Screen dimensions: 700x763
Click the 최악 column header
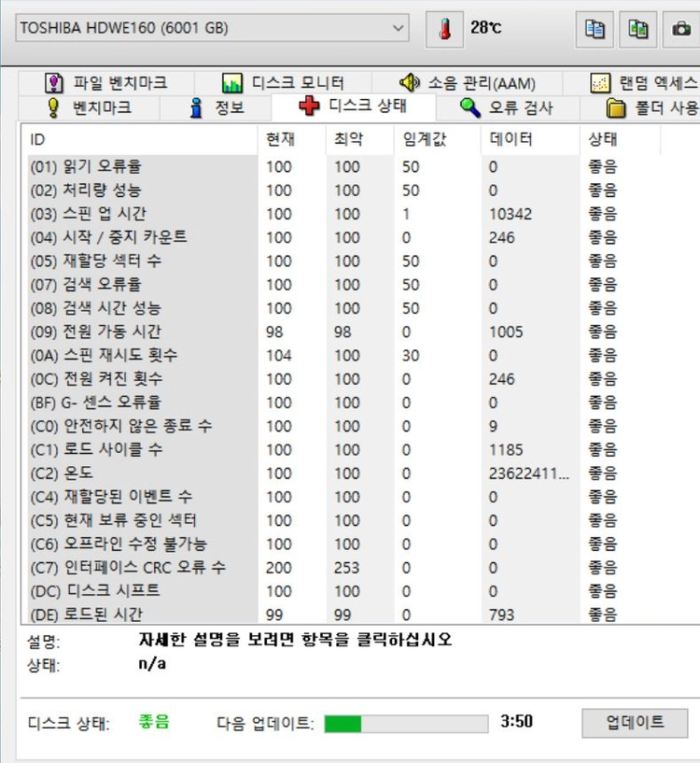point(360,140)
